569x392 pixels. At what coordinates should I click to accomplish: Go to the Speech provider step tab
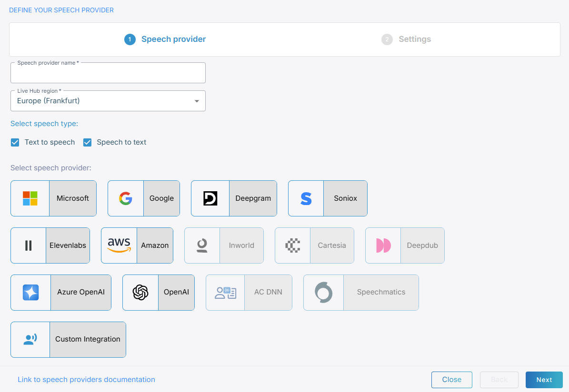[x=165, y=39]
